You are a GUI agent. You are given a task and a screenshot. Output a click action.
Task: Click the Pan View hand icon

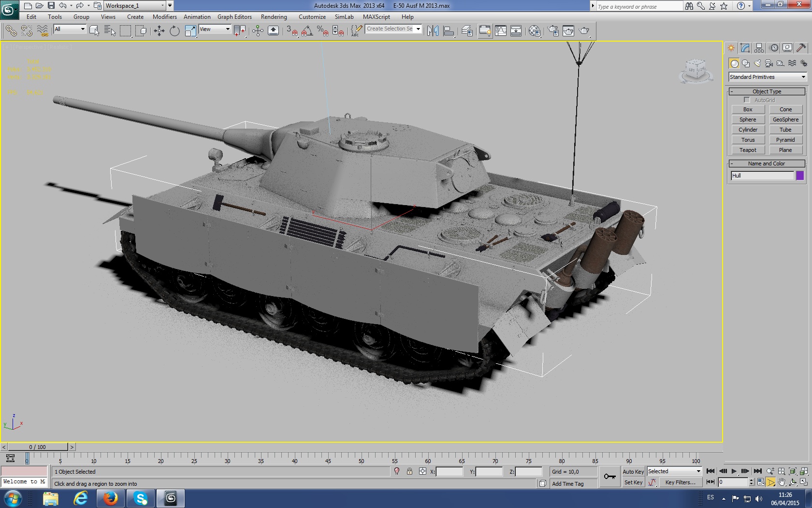point(782,482)
